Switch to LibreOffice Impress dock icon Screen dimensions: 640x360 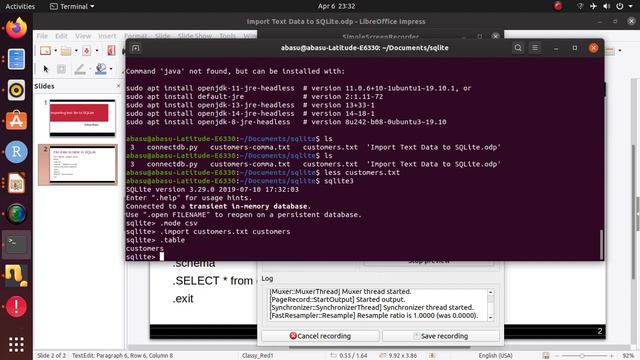click(x=16, y=183)
